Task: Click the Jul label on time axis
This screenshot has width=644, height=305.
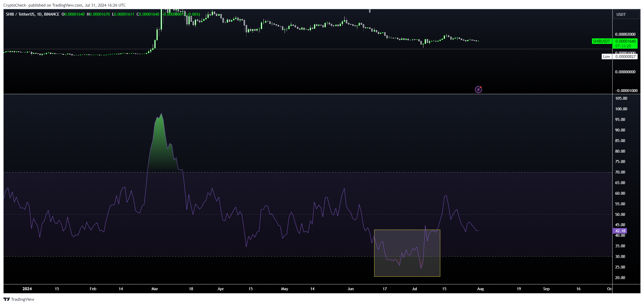Action: tap(414, 289)
